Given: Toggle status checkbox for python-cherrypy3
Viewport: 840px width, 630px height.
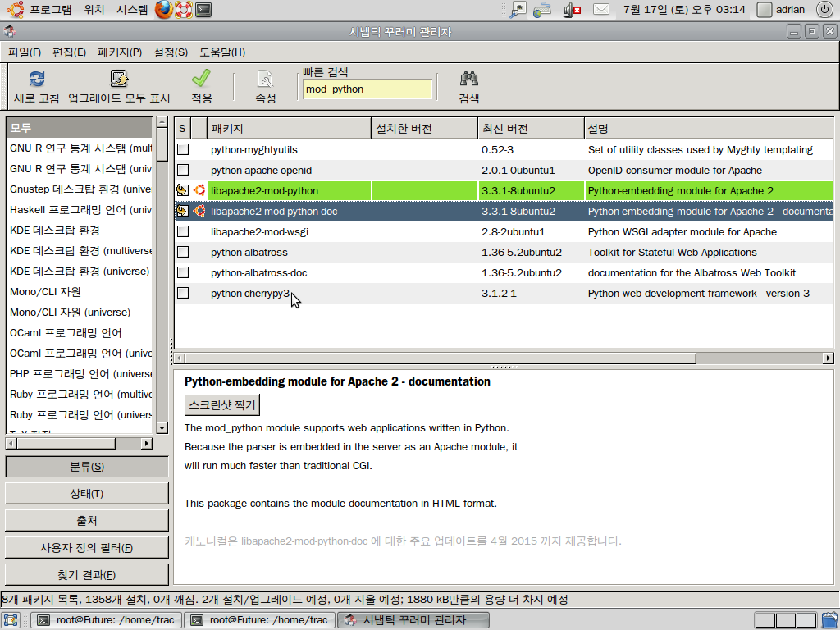Looking at the screenshot, I should pyautogui.click(x=183, y=293).
